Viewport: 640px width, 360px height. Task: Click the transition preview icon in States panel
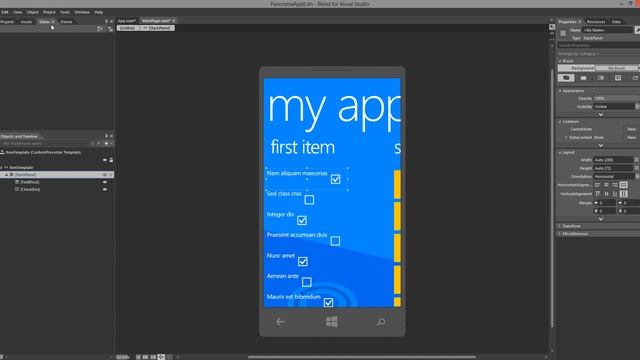[x=110, y=29]
